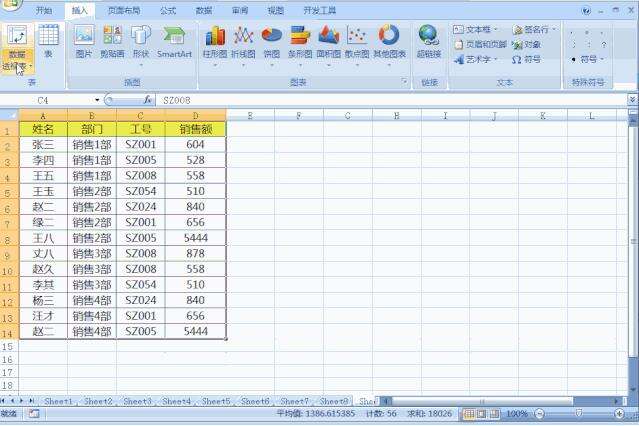The height and width of the screenshot is (426, 639).
Task: Select cell containing 张三
Action: (x=43, y=144)
